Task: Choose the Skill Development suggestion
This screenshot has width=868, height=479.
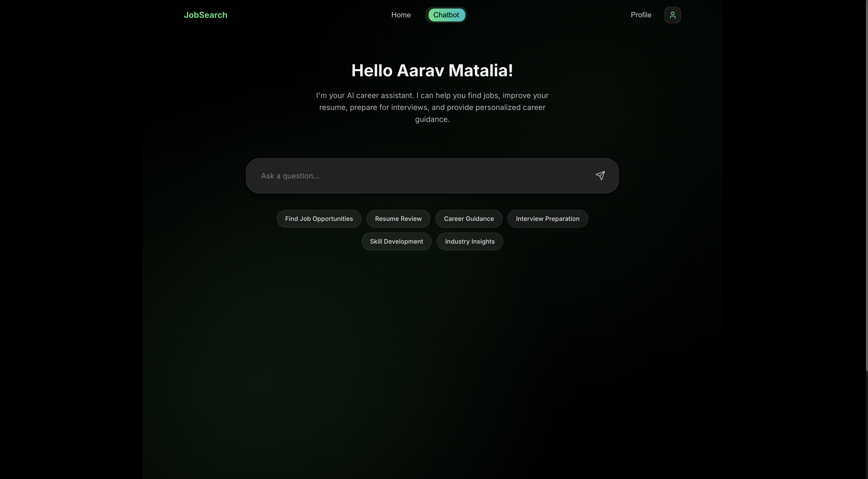Action: pyautogui.click(x=396, y=241)
